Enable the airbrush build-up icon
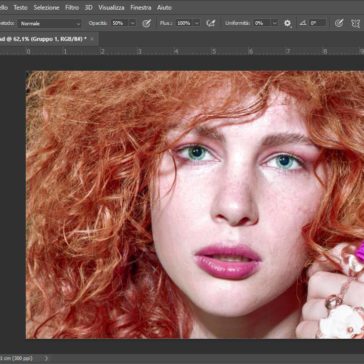 click(x=210, y=23)
